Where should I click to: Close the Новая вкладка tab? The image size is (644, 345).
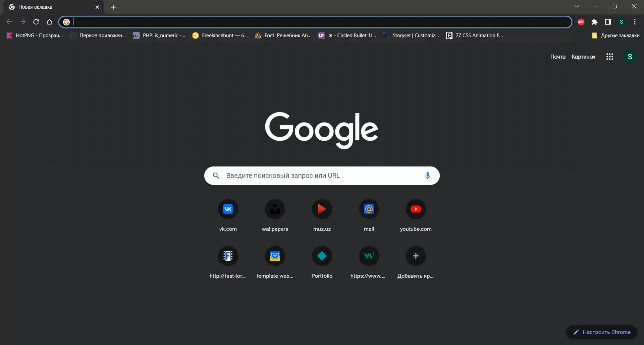97,7
